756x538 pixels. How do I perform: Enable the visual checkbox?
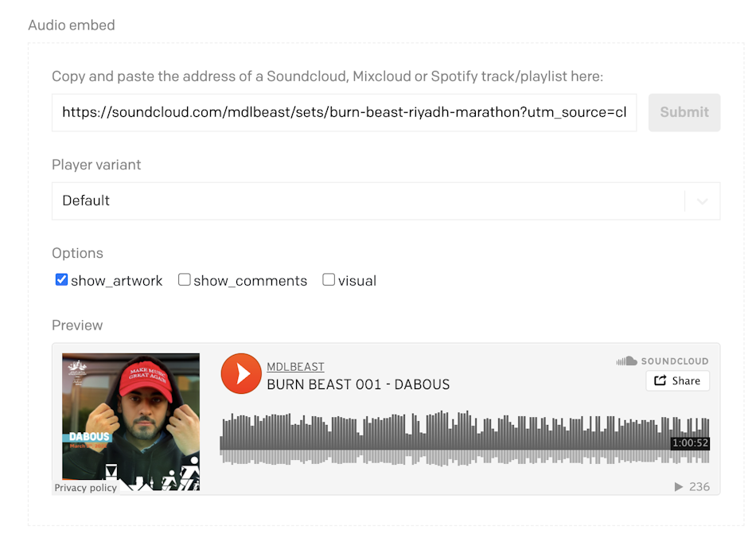[329, 279]
